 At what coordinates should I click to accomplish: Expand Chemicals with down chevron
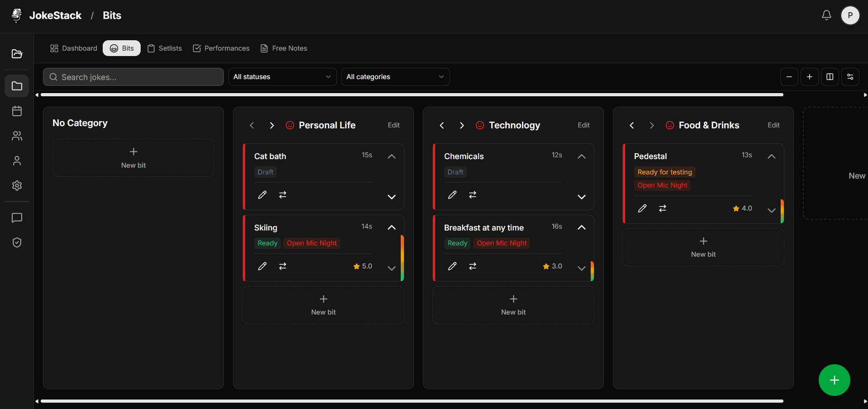coord(582,197)
